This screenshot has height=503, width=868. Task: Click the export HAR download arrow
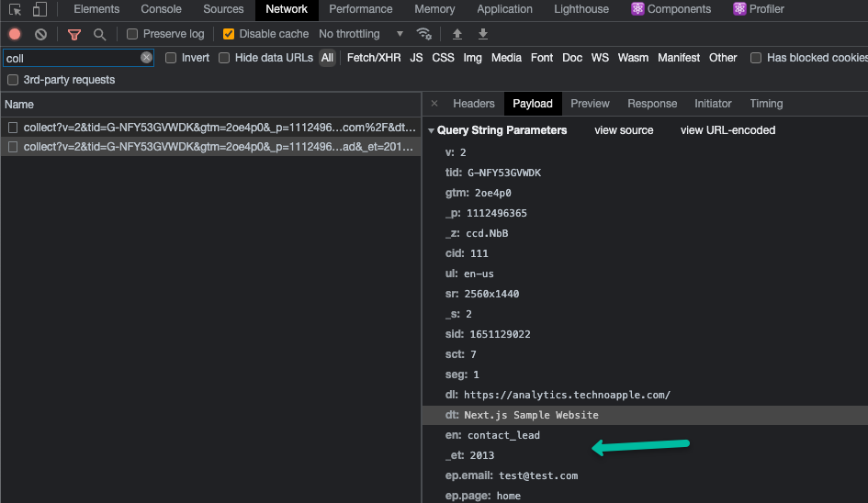pos(483,34)
